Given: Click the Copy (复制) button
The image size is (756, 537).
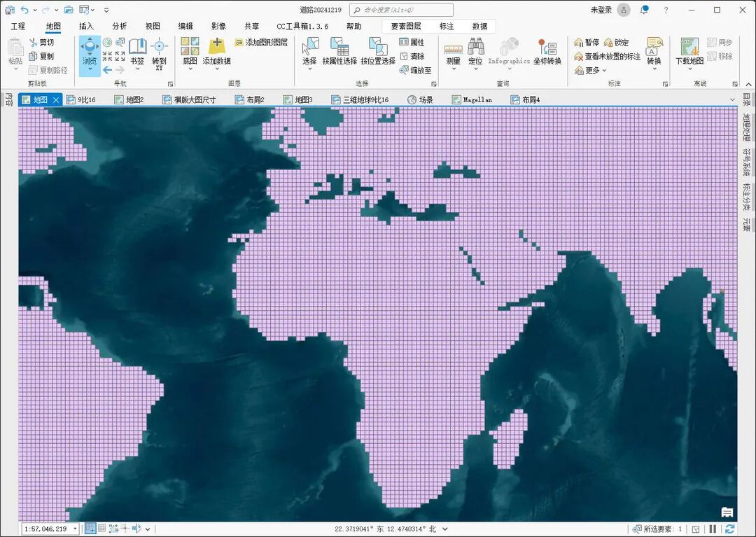Looking at the screenshot, I should pos(41,57).
